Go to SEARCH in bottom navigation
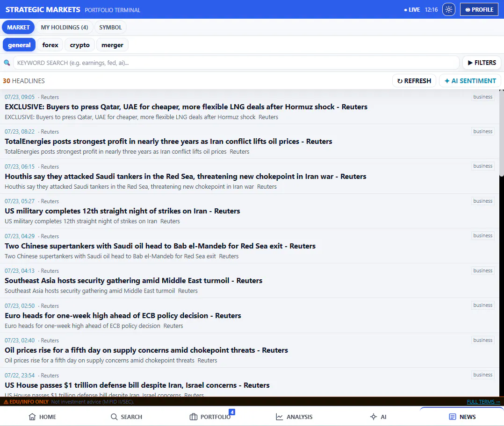 point(126,417)
